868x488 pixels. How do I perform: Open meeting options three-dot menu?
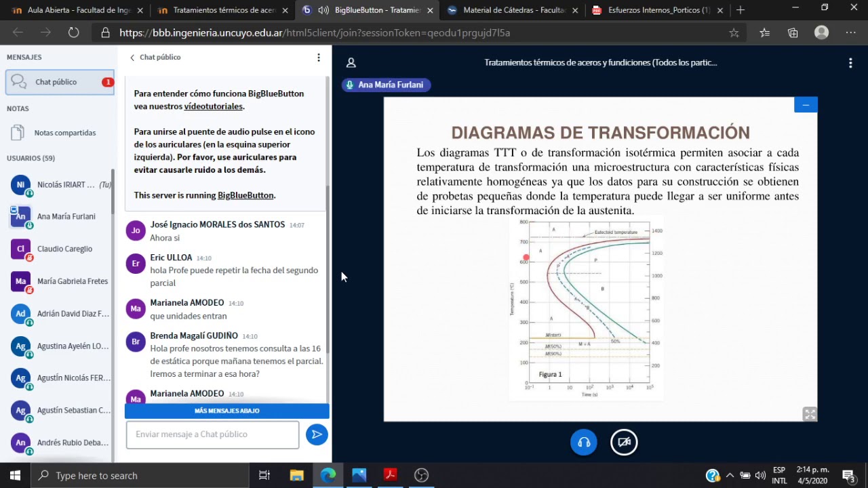click(850, 63)
